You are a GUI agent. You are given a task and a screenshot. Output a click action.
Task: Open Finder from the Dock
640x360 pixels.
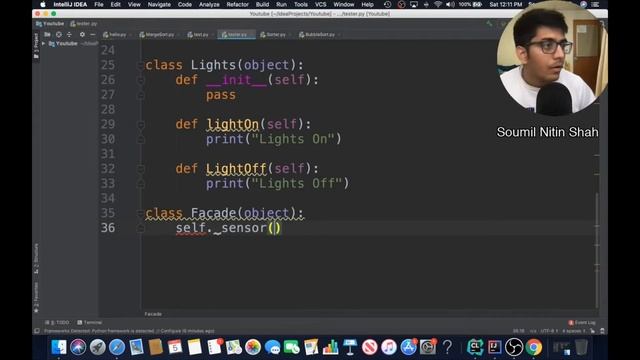click(58, 347)
